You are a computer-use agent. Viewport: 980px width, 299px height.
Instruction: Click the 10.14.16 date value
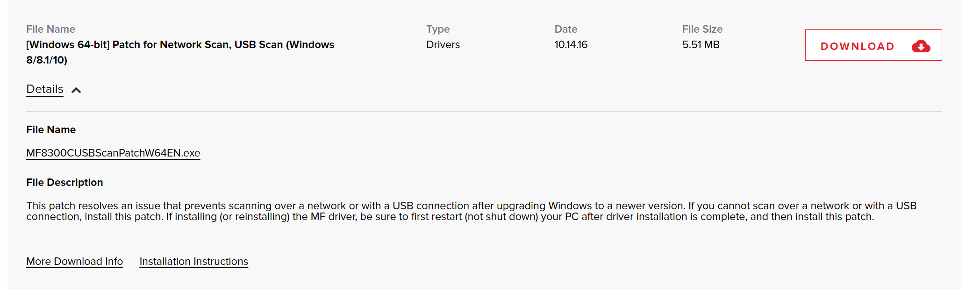click(x=571, y=45)
